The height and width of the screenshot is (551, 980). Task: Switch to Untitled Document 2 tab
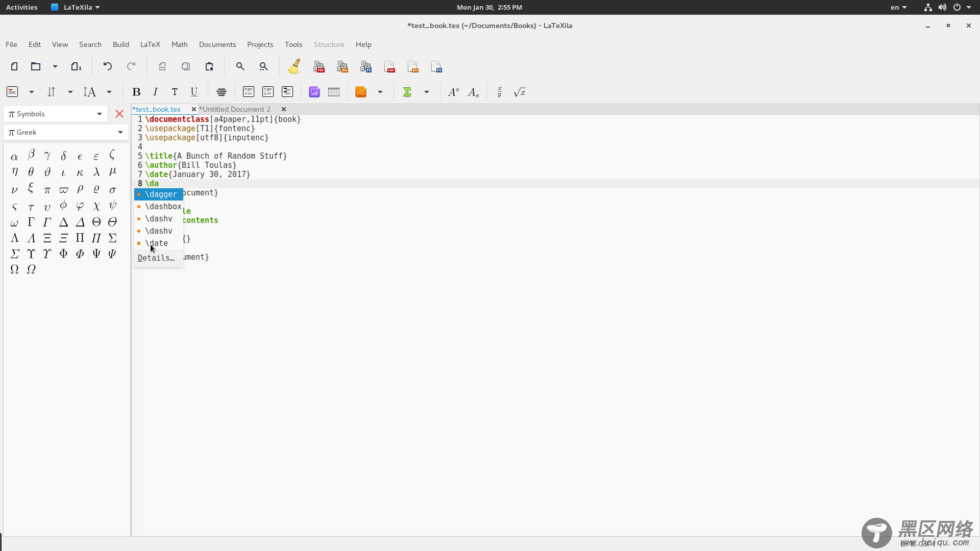click(x=235, y=109)
